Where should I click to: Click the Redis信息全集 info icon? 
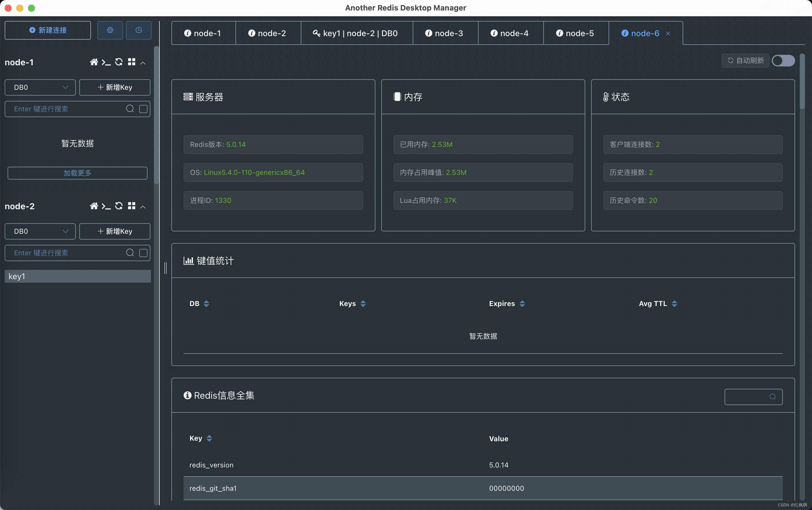pos(187,395)
